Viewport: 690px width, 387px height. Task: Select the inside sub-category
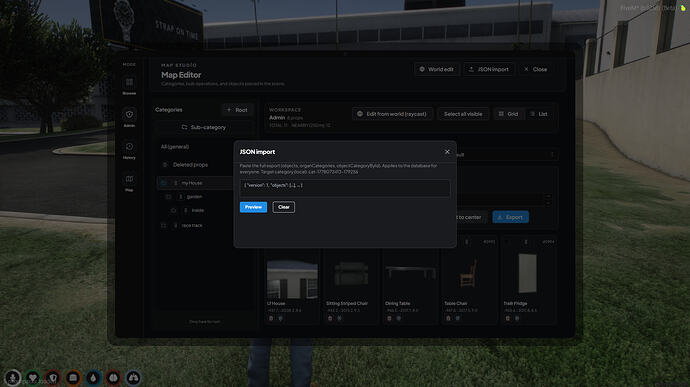199,210
